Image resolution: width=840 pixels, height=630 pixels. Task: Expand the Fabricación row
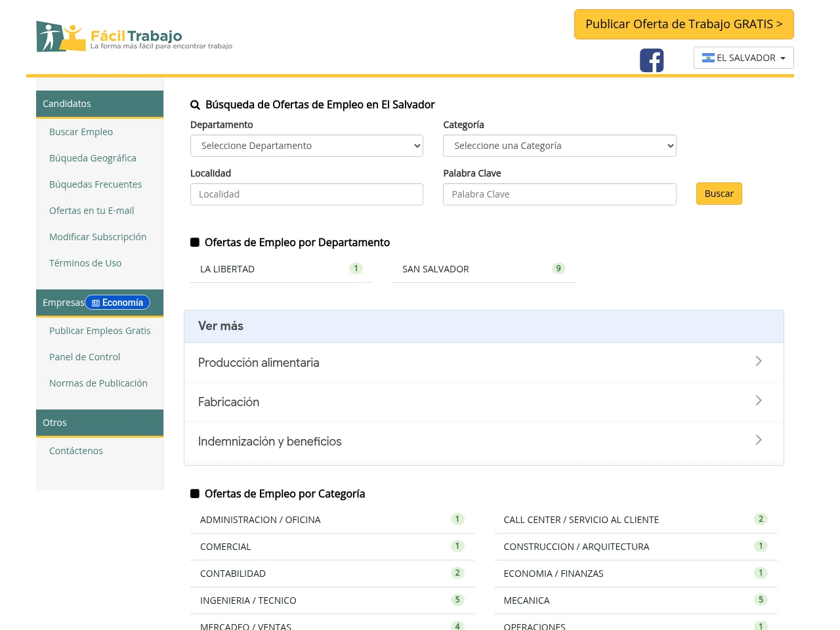(x=484, y=402)
